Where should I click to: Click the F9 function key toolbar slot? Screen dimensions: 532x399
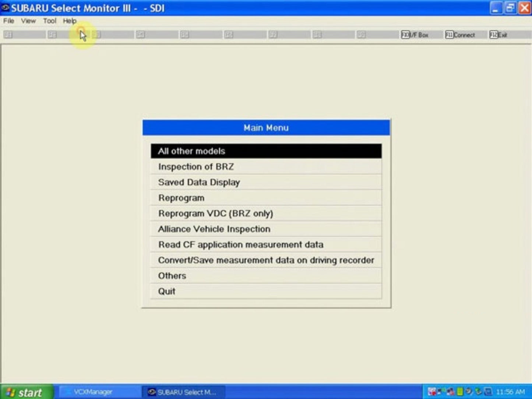(x=362, y=35)
